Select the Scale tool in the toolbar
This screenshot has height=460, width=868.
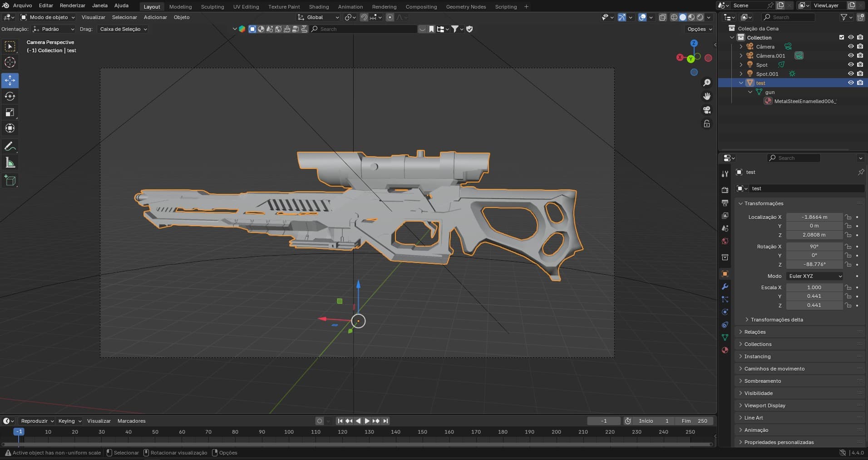10,113
